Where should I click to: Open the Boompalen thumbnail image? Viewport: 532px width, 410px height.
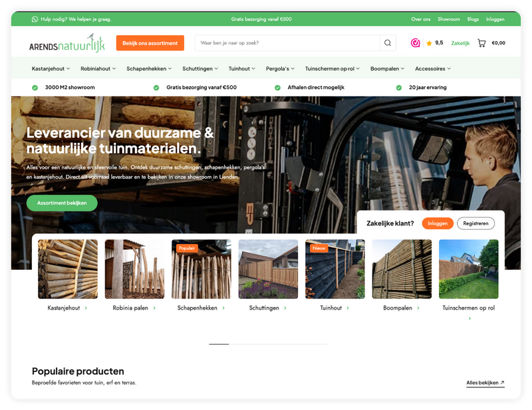(x=402, y=269)
